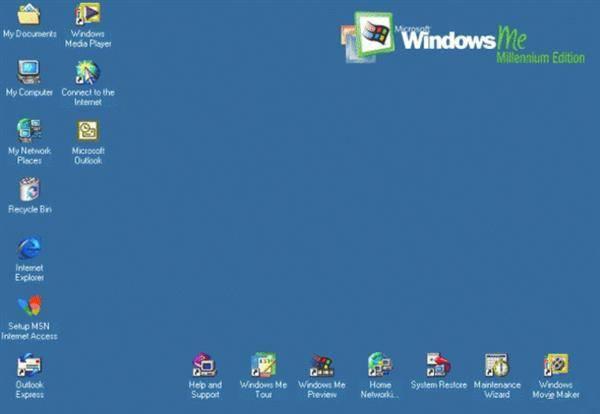Launch Windows Media Player shortcut
The height and width of the screenshot is (414, 600).
(x=88, y=14)
